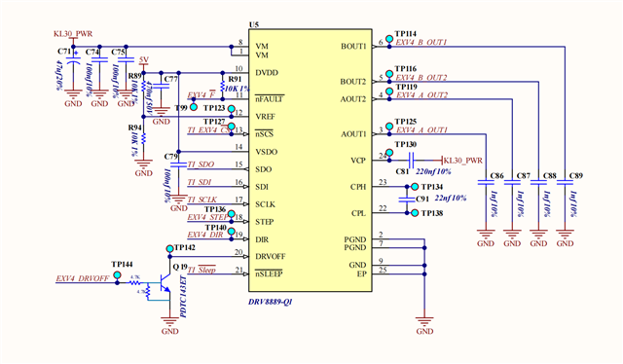
Task: Select the DRVOFF pin name
Action: click(x=271, y=257)
